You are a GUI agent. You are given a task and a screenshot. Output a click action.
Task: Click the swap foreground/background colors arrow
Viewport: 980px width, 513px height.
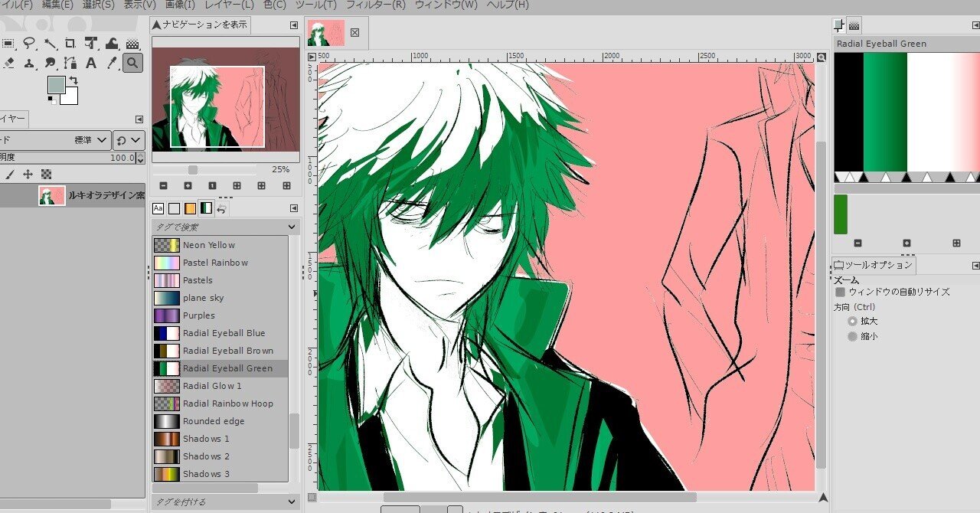pos(72,80)
